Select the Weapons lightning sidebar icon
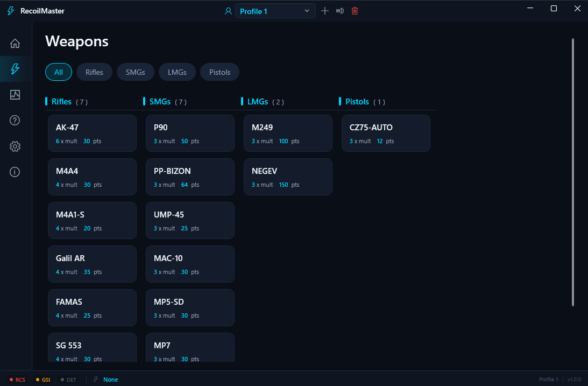588x386 pixels. (15, 69)
